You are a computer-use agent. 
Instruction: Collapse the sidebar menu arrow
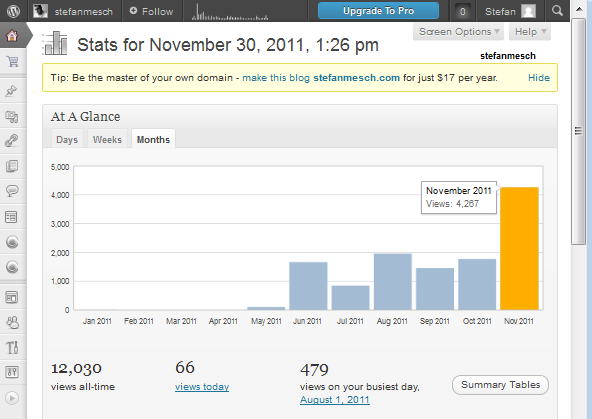click(12, 398)
